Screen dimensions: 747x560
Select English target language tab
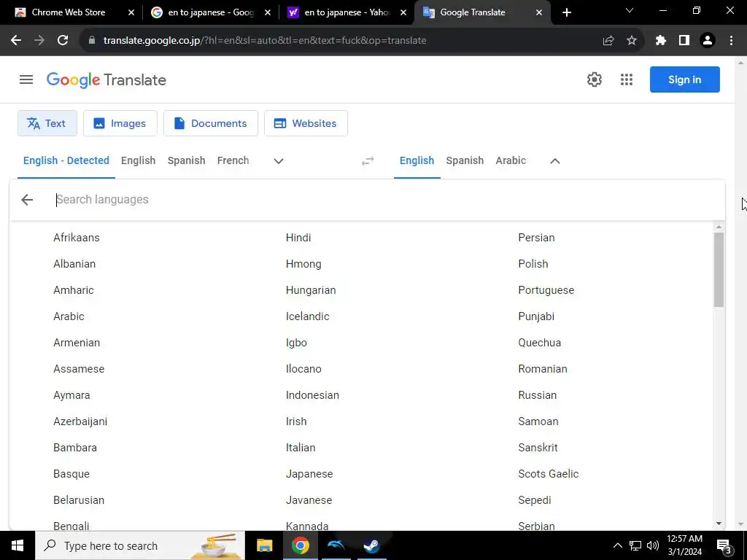tap(417, 160)
